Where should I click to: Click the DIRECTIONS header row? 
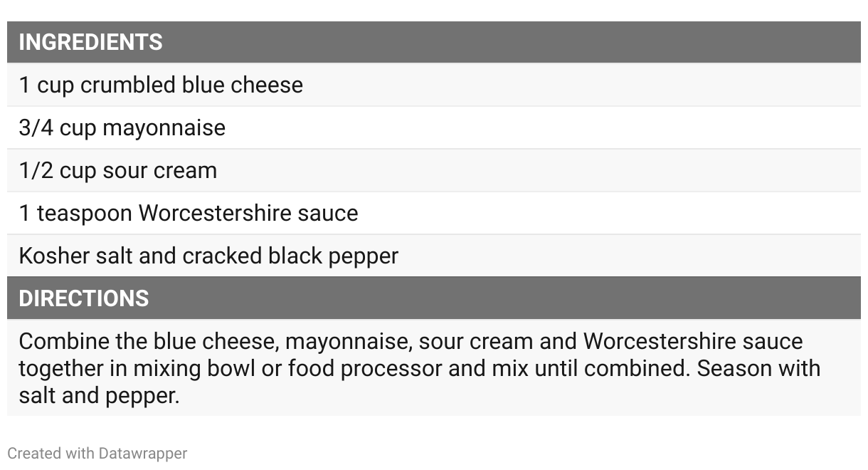pos(434,298)
